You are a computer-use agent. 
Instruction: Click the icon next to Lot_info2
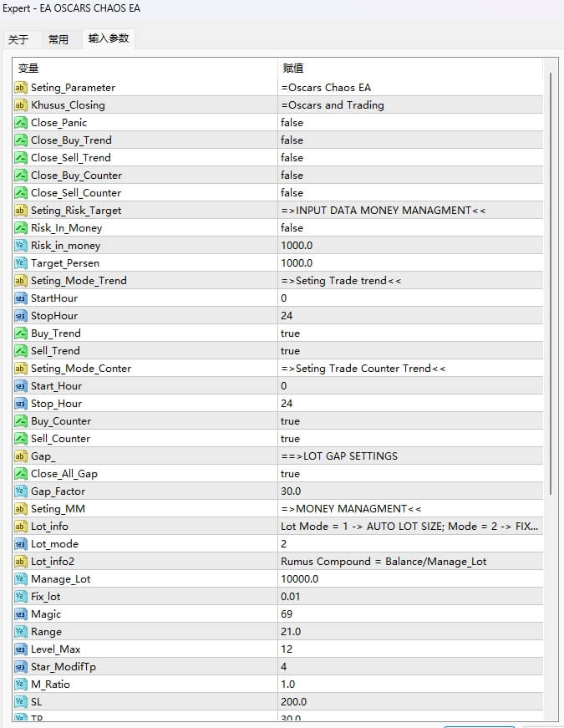(21, 562)
